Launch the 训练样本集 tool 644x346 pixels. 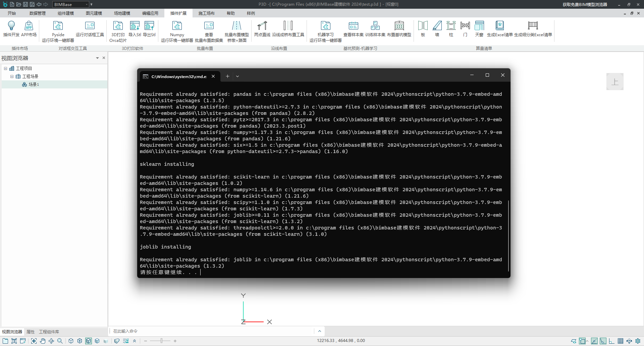pyautogui.click(x=375, y=28)
